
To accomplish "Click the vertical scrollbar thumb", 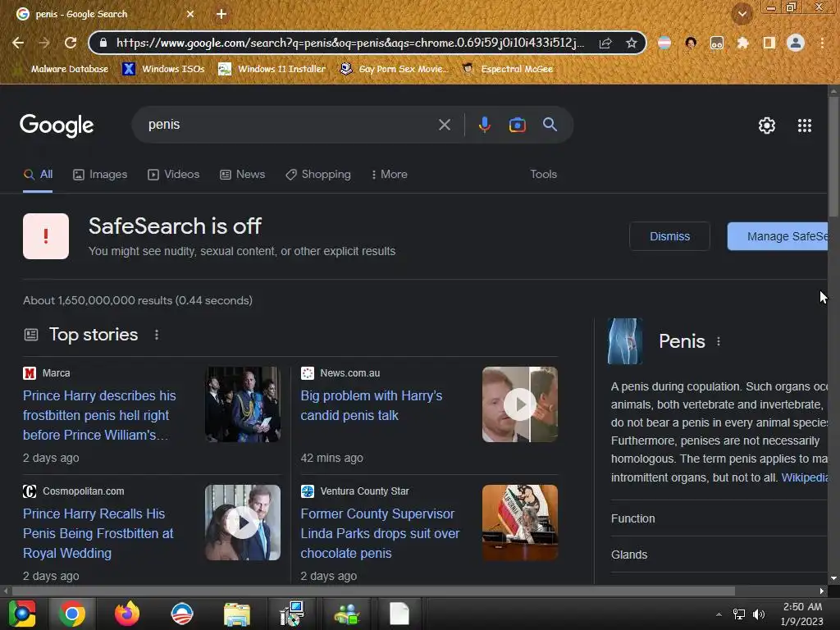I will point(833,157).
